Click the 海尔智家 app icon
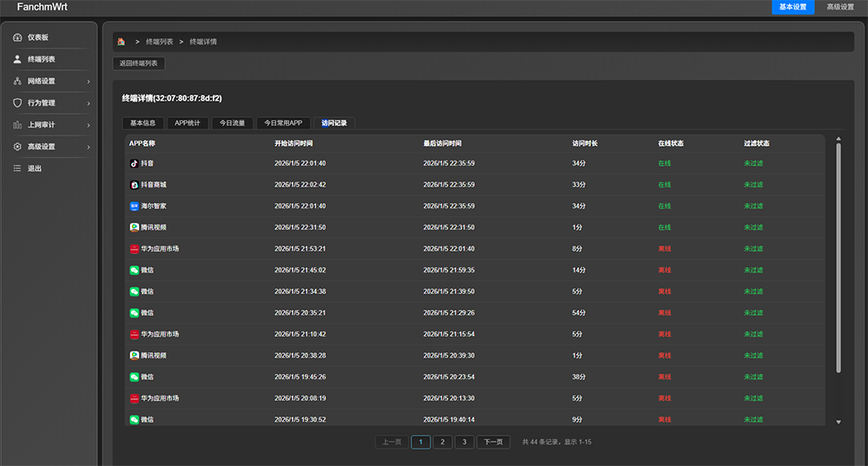 [135, 206]
